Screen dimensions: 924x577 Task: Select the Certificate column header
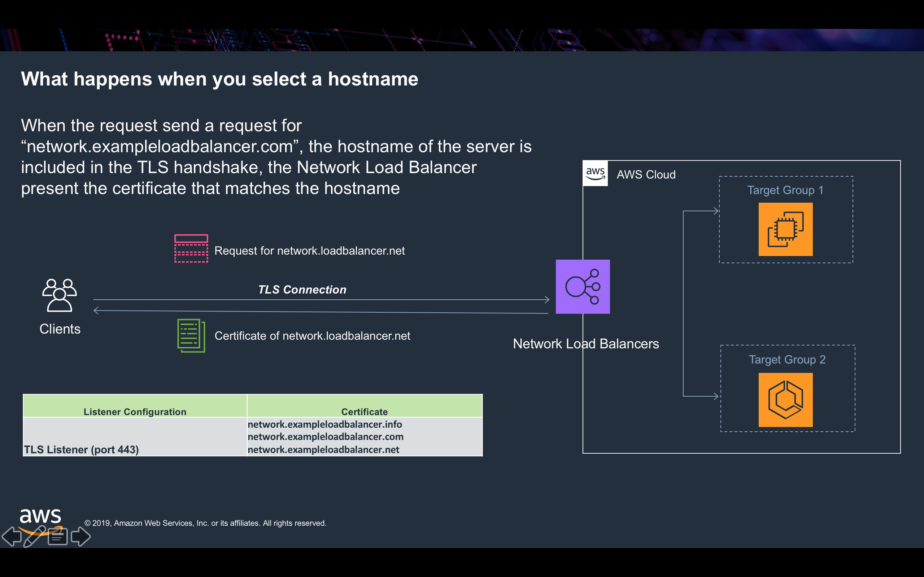[364, 411]
